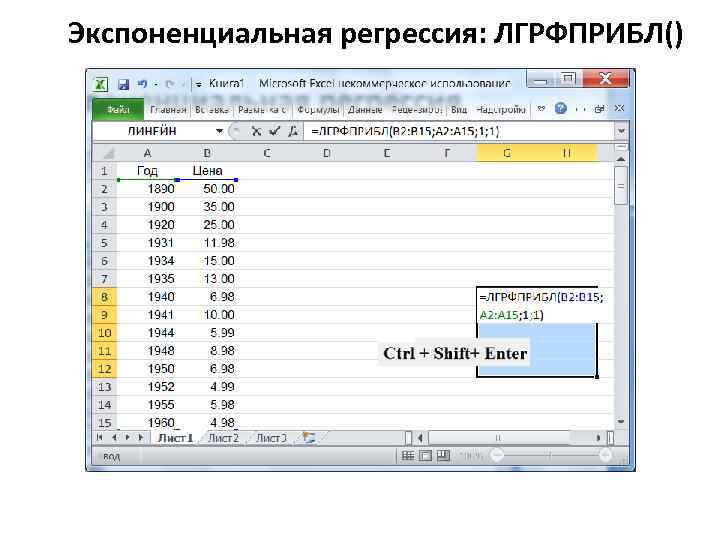The image size is (720, 540).
Task: Click the in-cell formula =ЛГРФПРИБЛ text
Action: pyautogui.click(x=541, y=306)
